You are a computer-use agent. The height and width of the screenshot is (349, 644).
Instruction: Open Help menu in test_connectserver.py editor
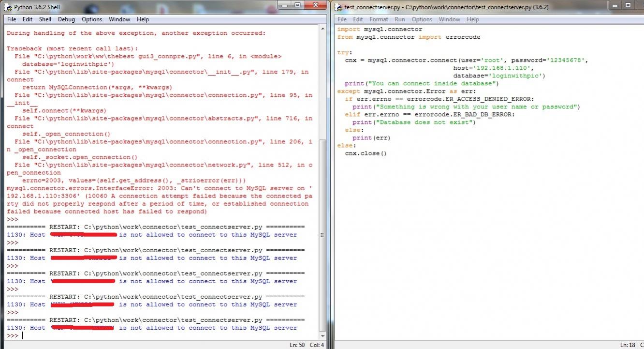point(473,19)
